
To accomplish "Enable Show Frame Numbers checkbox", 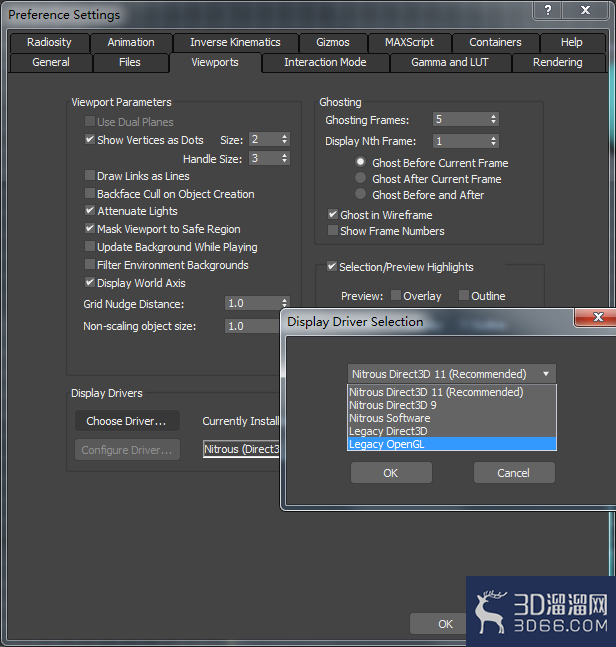I will click(333, 230).
